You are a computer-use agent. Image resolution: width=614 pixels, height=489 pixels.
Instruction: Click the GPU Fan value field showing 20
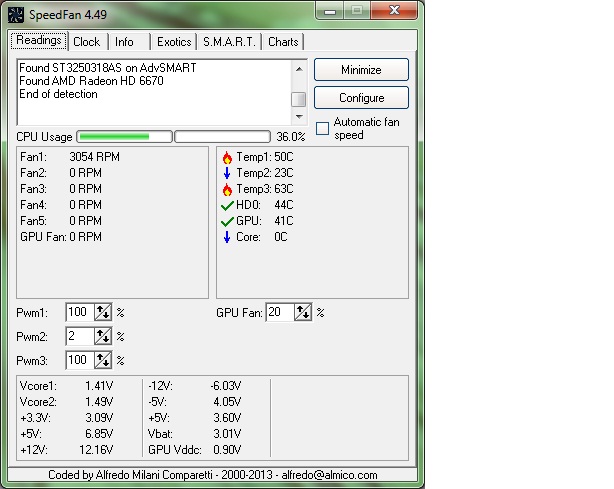280,312
